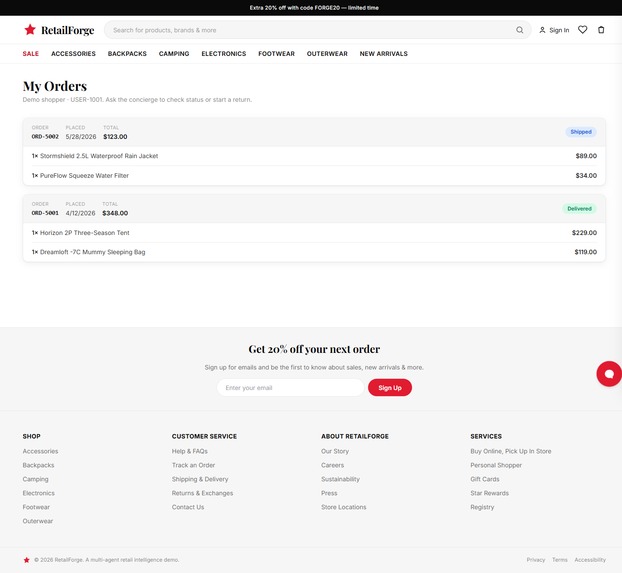Click the Shipped status badge
Screen dimensions: 622x573
pos(581,132)
